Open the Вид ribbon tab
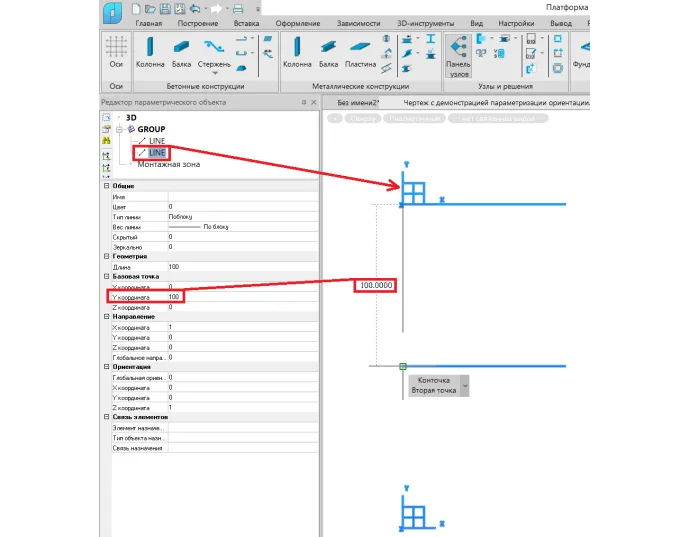The width and height of the screenshot is (688, 537). tap(477, 24)
